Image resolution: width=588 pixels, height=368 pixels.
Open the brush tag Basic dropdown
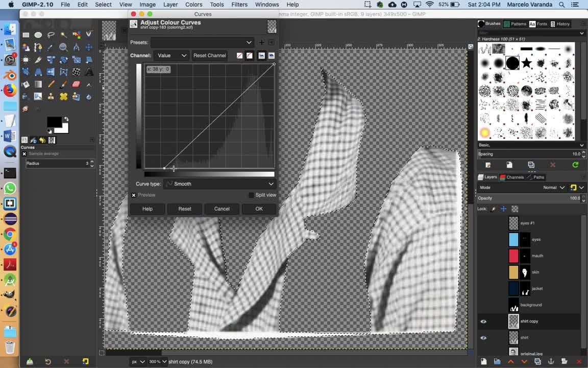point(531,145)
